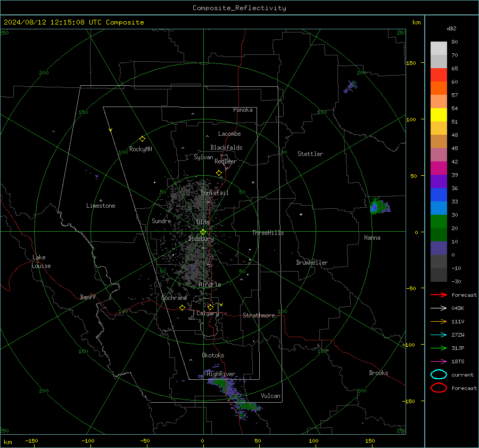479x448 pixels.
Task: Click the HighRiver label
Action: click(x=221, y=374)
